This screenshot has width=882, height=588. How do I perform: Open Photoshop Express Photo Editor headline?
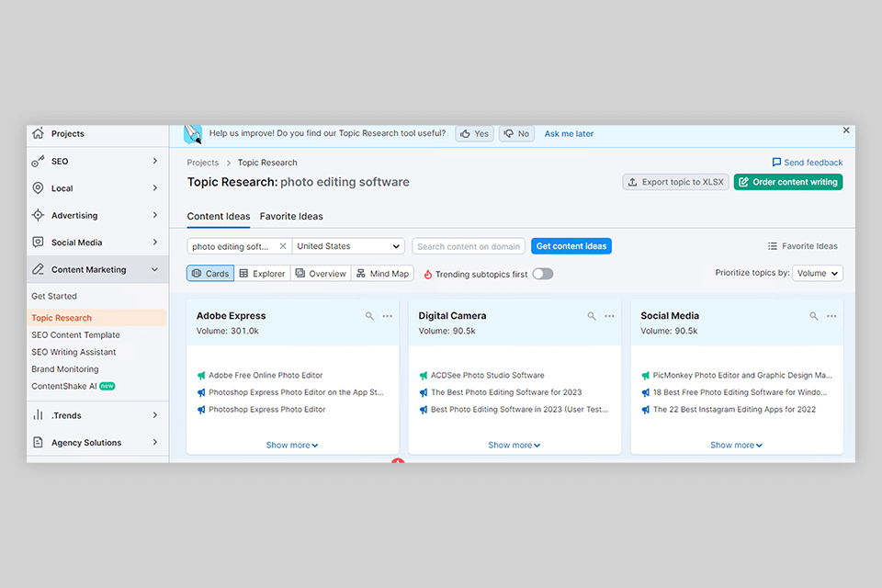click(267, 409)
